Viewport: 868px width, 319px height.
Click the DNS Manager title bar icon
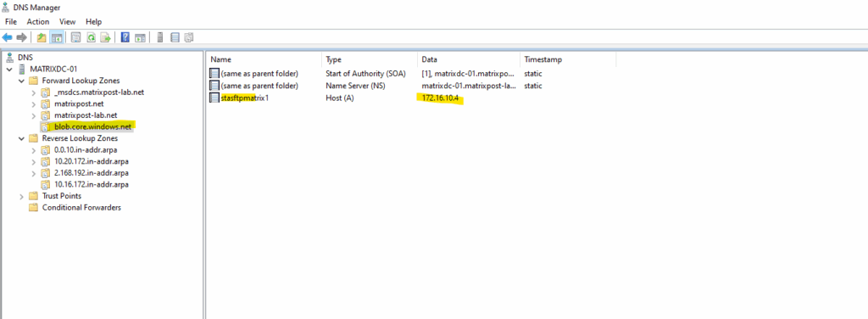pyautogui.click(x=7, y=8)
